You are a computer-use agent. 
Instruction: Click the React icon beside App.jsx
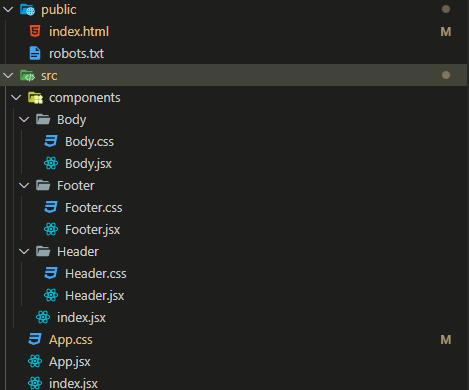35,361
